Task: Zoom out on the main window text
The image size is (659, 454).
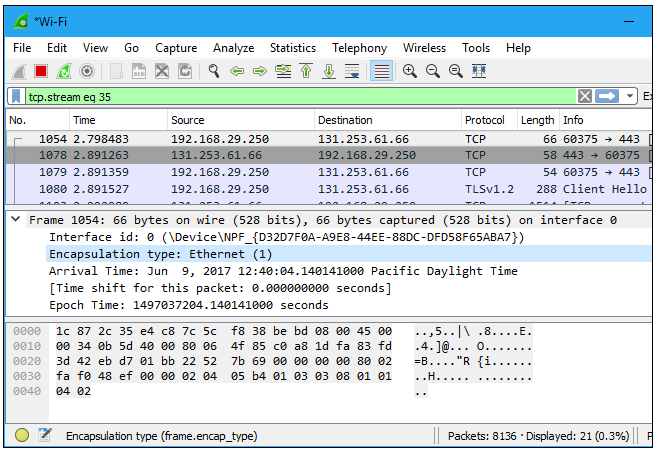Action: click(433, 71)
